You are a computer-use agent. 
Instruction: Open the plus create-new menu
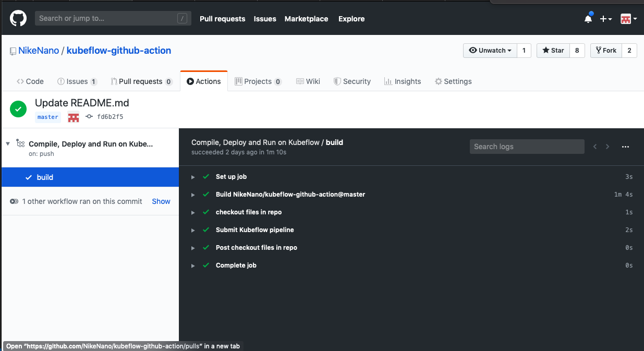(x=605, y=19)
